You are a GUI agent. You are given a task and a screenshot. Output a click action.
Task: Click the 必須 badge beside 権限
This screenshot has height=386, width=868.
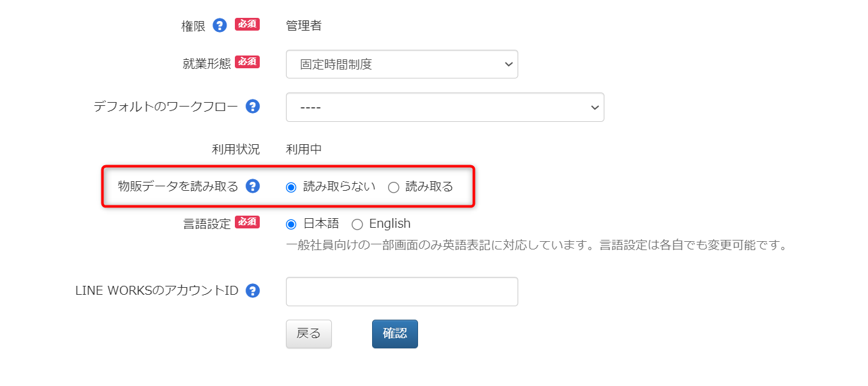click(x=247, y=24)
